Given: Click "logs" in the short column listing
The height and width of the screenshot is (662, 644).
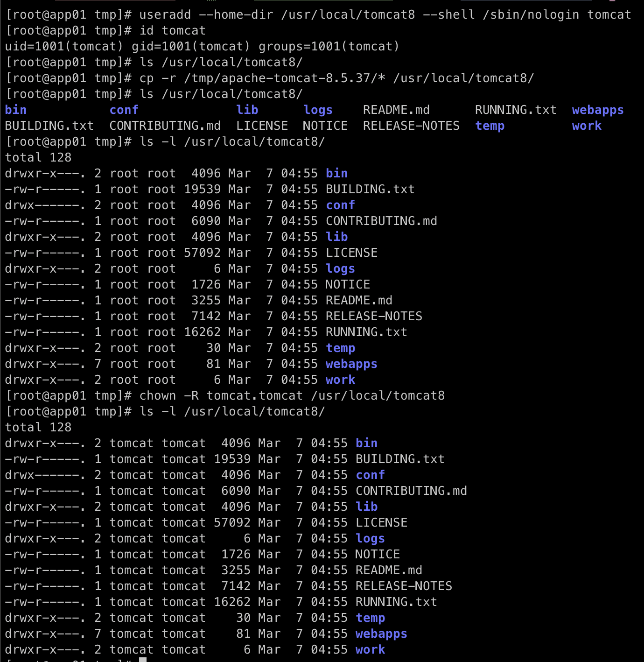Looking at the screenshot, I should point(318,110).
